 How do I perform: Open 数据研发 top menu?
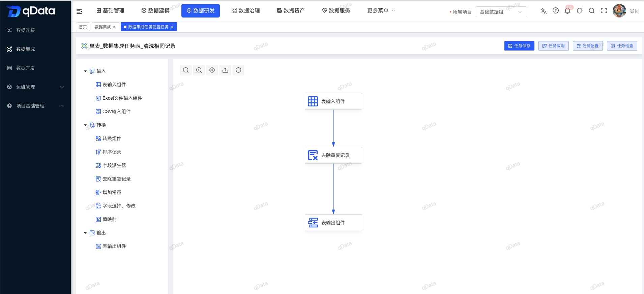click(x=201, y=11)
